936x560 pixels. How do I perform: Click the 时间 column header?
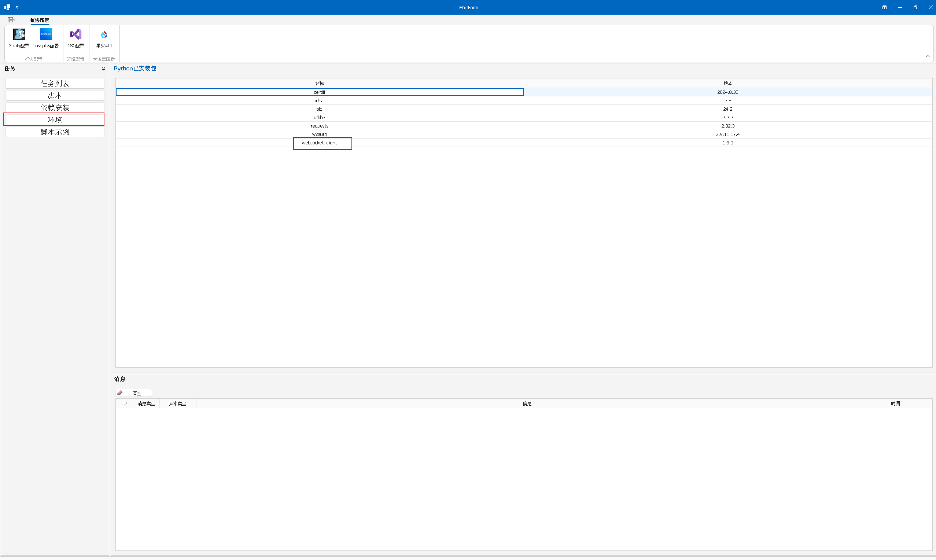[895, 404]
